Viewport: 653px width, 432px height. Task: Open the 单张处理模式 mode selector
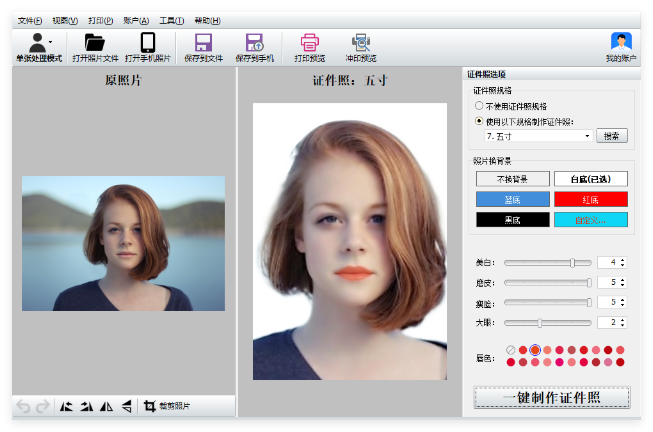[x=39, y=47]
